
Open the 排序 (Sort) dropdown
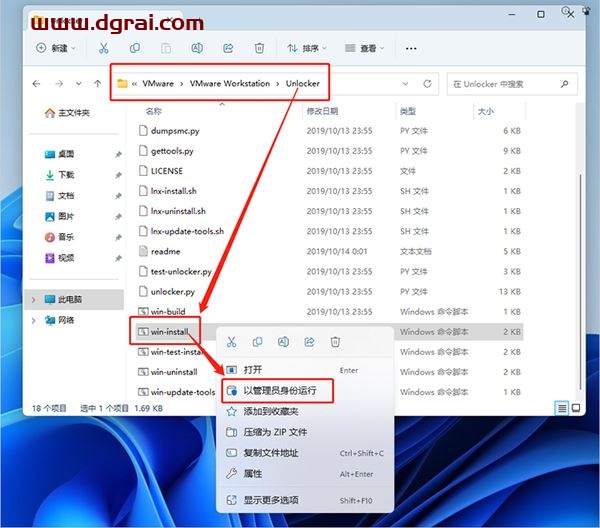tap(307, 48)
